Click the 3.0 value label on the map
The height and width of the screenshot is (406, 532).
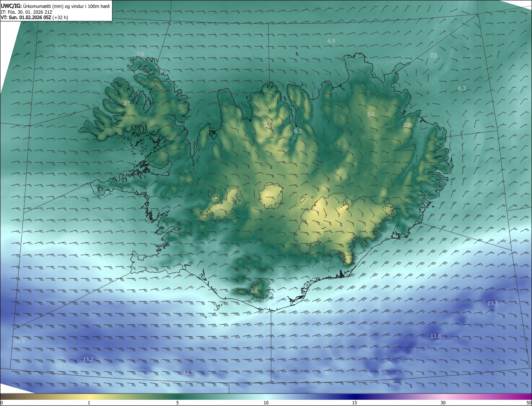tap(371, 114)
